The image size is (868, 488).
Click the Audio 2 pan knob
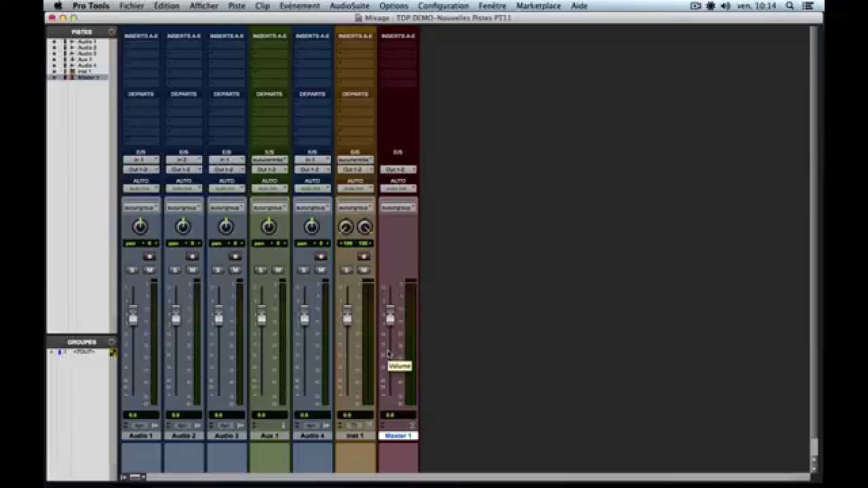tap(183, 226)
